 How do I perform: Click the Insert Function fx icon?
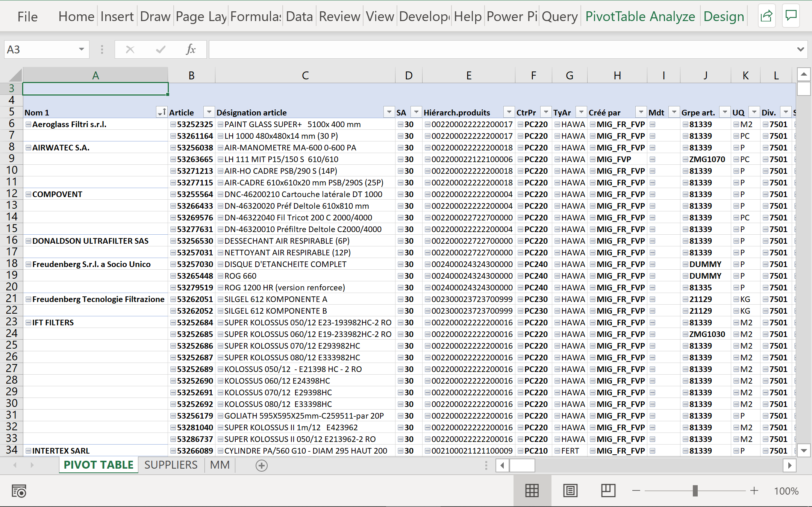point(191,49)
